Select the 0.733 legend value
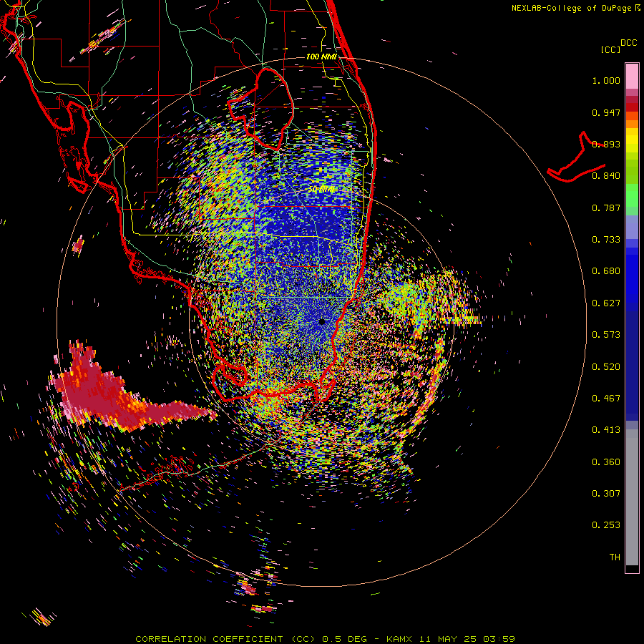Image resolution: width=644 pixels, height=644 pixels. tap(606, 240)
